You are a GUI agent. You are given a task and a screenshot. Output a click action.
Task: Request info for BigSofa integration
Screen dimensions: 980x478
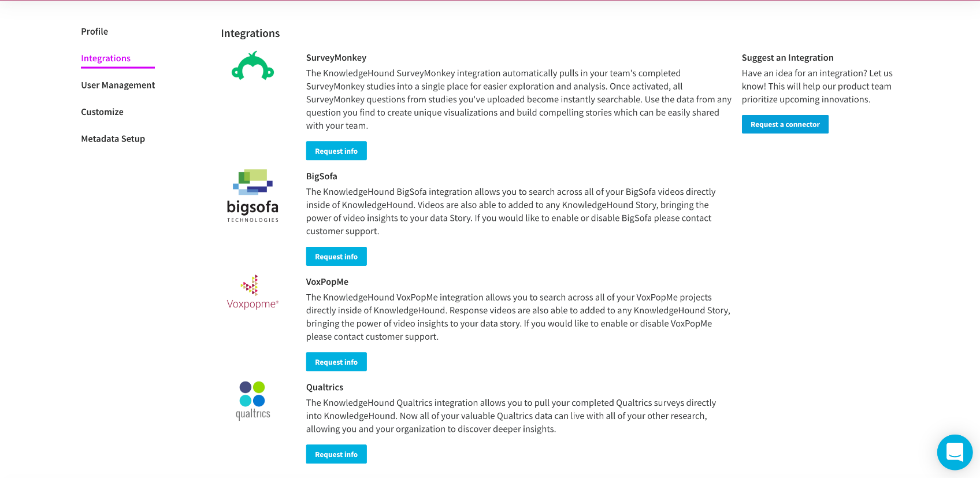point(336,257)
